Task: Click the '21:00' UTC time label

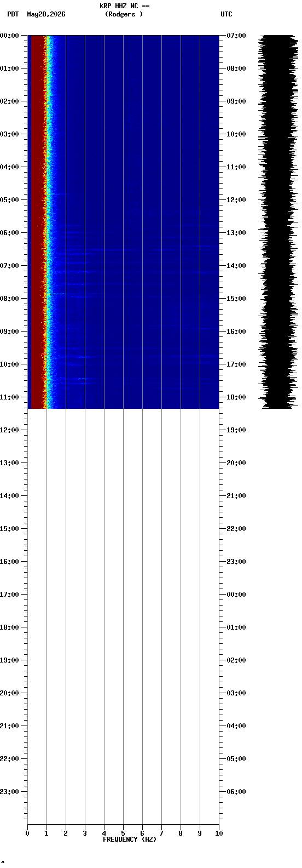Action: (x=236, y=496)
